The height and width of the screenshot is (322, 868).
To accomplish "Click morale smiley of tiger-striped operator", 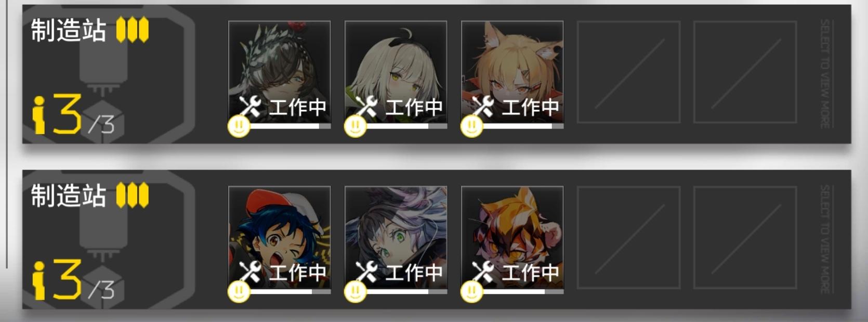I will click(x=471, y=292).
